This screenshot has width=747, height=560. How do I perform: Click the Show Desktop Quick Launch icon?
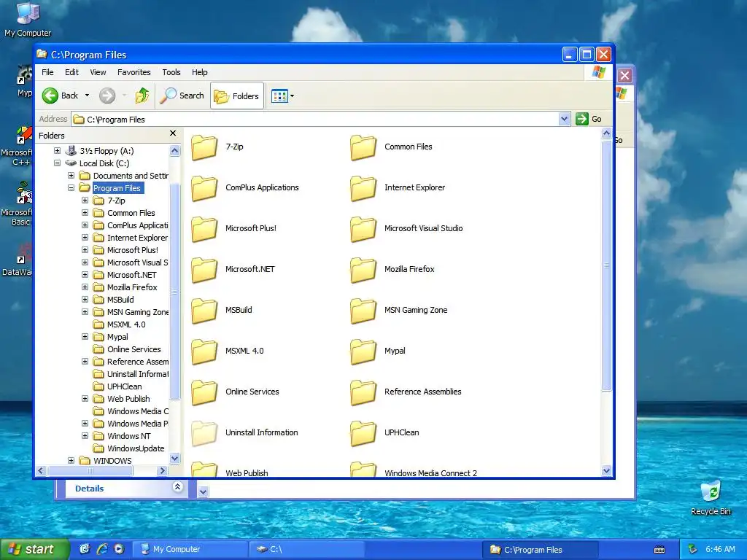coord(85,549)
